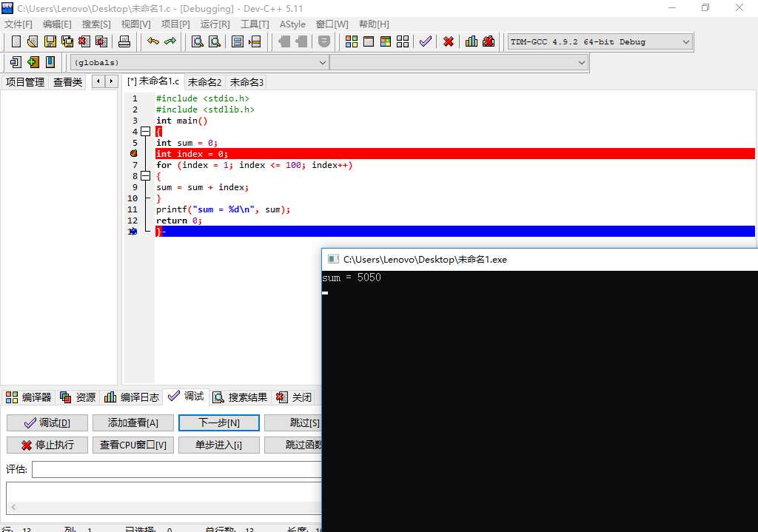Open the 运行[R] menu
This screenshot has width=758, height=532.
pyautogui.click(x=215, y=24)
